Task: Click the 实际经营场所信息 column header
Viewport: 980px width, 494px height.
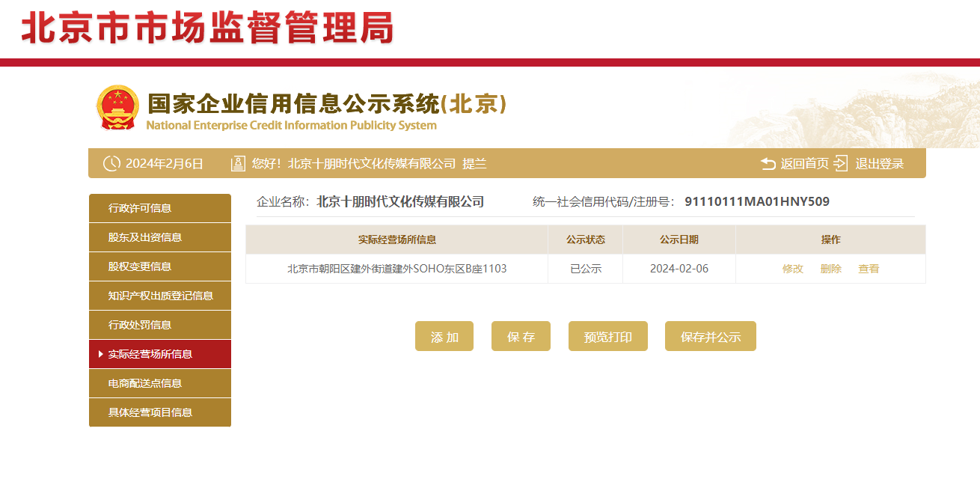Action: click(x=397, y=240)
